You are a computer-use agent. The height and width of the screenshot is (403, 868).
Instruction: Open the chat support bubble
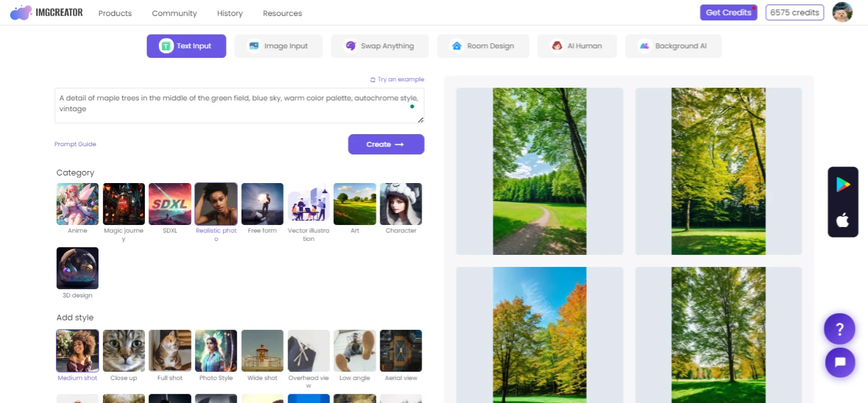click(839, 362)
